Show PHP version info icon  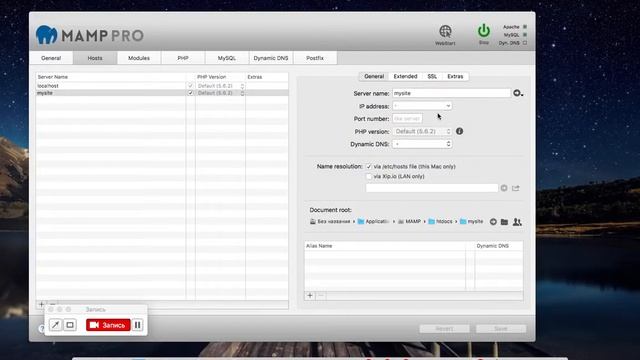459,131
